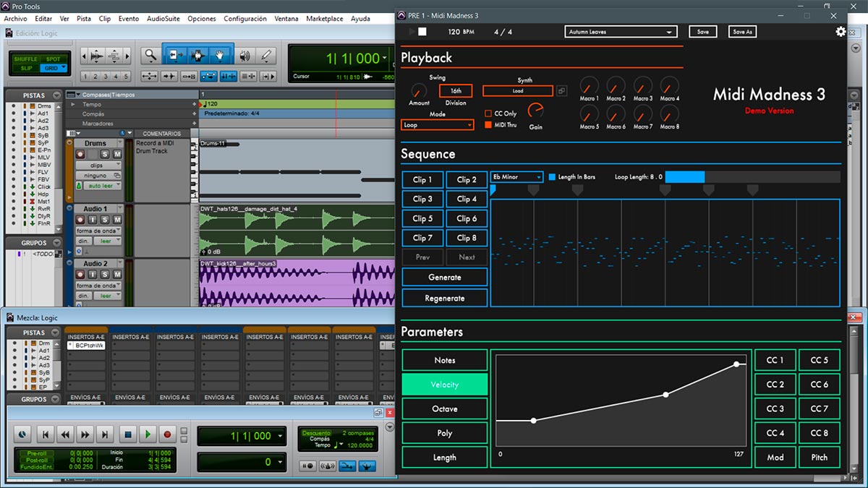Toggle the tempo conductor button in transport
Screen dimensions: 868x488
367,466
